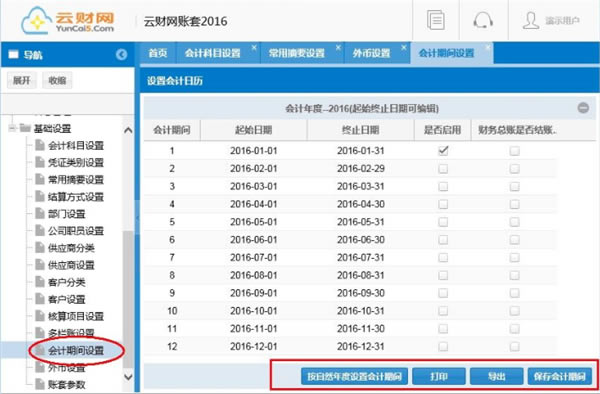Click the 保存会计期间 button
600x394 pixels.
[560, 377]
